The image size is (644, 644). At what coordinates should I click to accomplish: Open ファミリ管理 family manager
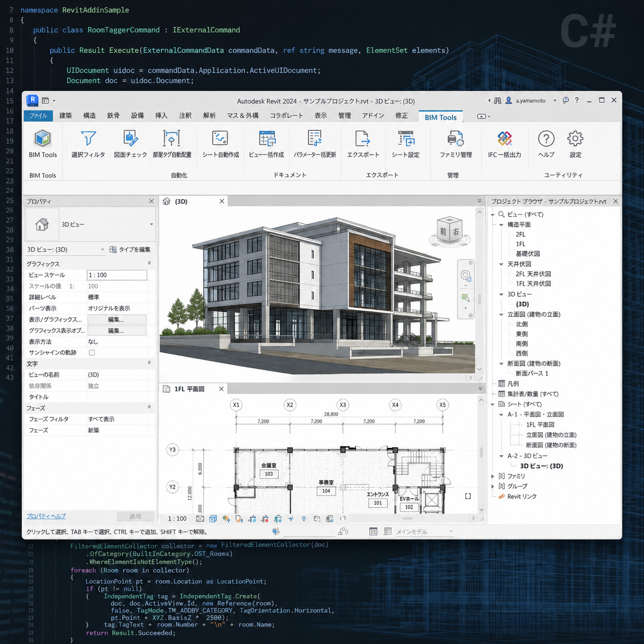456,143
